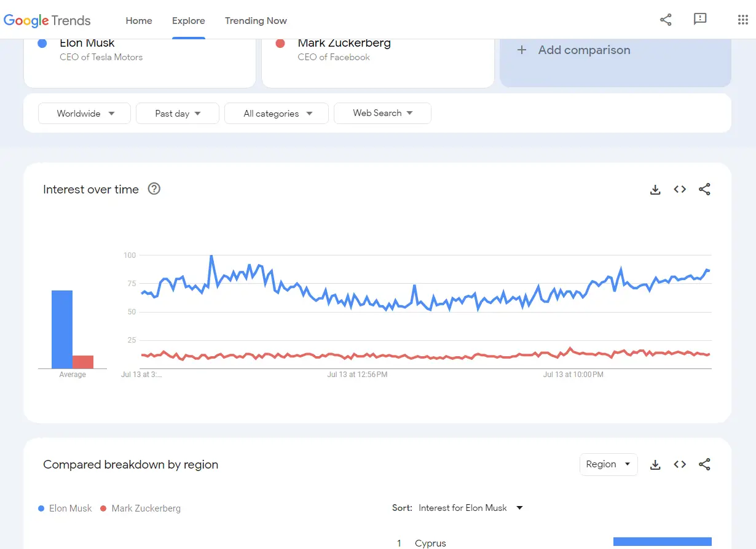Open the Google apps grid
This screenshot has width=756, height=549.
pyautogui.click(x=742, y=20)
